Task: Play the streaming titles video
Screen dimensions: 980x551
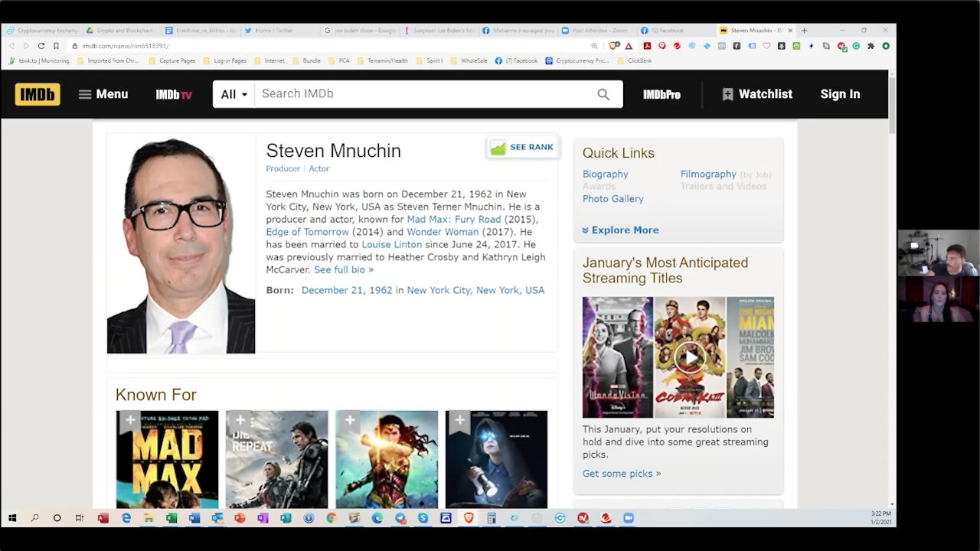Action: (690, 357)
